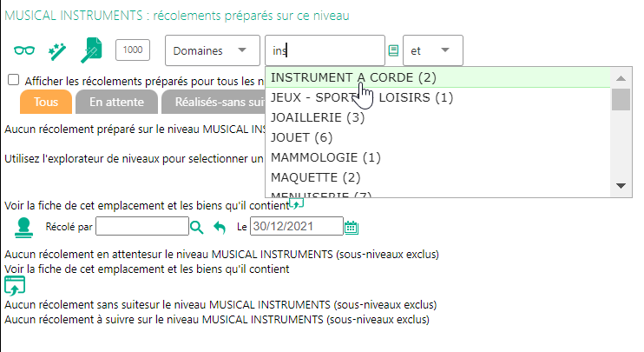Click the magic wand icon
Screen dimensions: 644x352
pyautogui.click(x=57, y=50)
